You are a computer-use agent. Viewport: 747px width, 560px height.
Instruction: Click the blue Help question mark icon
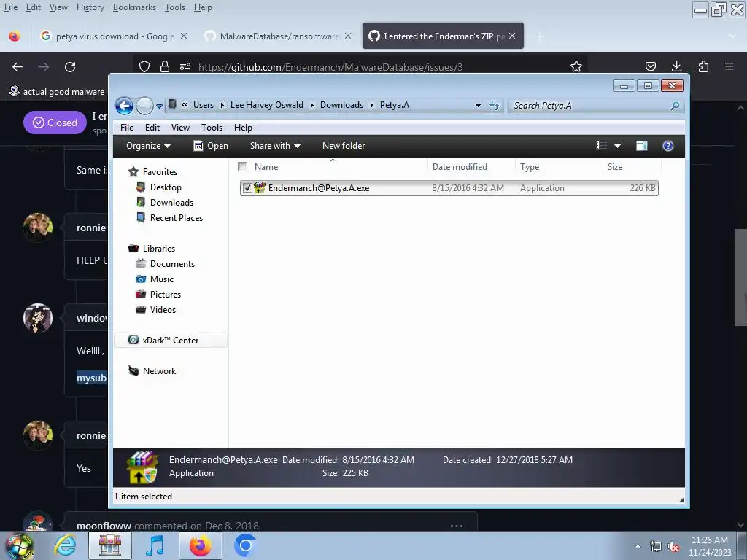[x=668, y=146]
